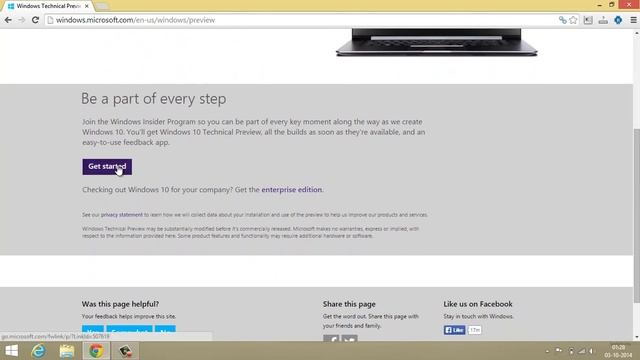The image size is (640, 360).
Task: Click the square extension icon beside the star
Action: coord(588,20)
